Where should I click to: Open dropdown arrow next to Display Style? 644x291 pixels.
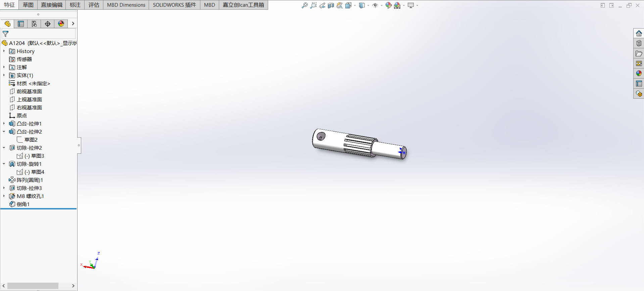click(368, 6)
